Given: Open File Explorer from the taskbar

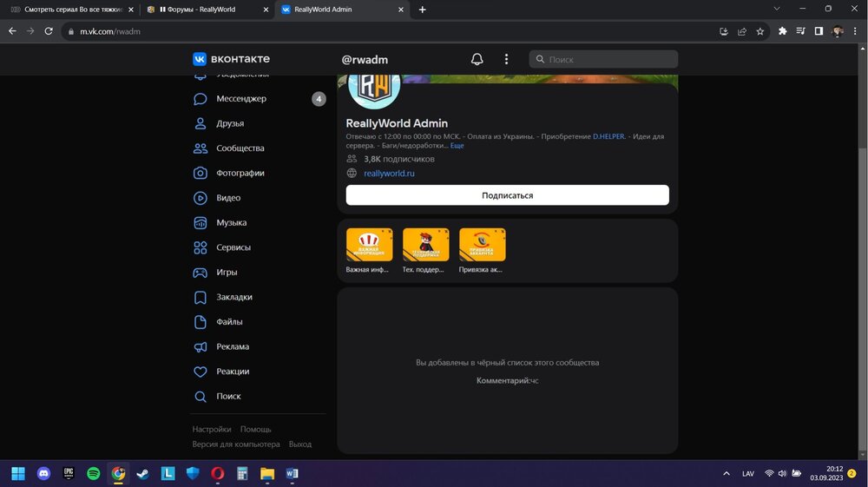Looking at the screenshot, I should pyautogui.click(x=267, y=474).
